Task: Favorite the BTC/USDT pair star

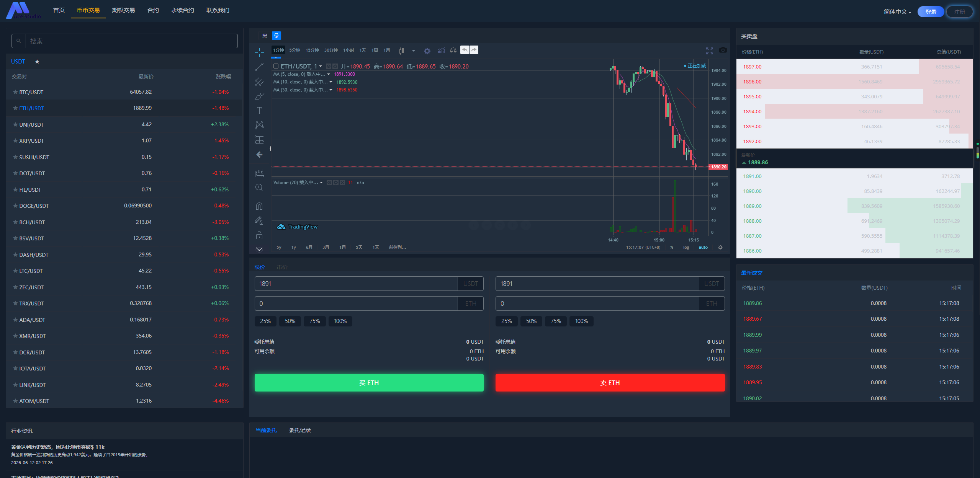Action: (x=15, y=92)
